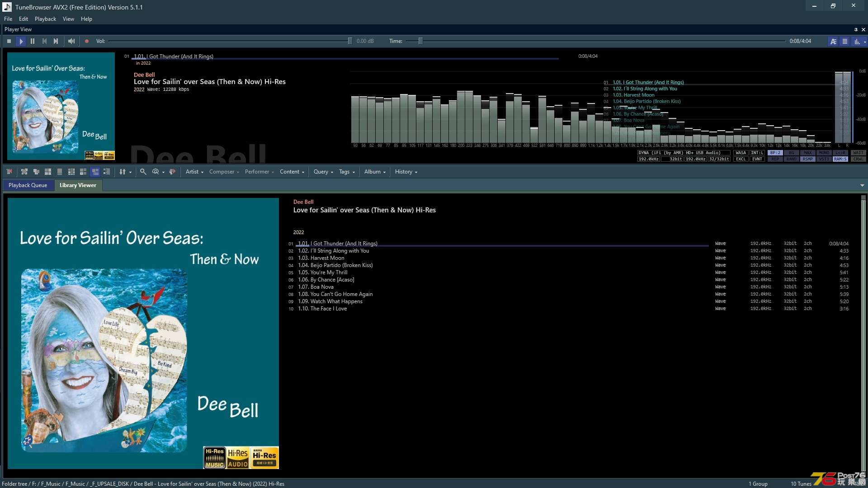The image size is (868, 488).
Task: Open the Playback menu
Action: pos(45,19)
